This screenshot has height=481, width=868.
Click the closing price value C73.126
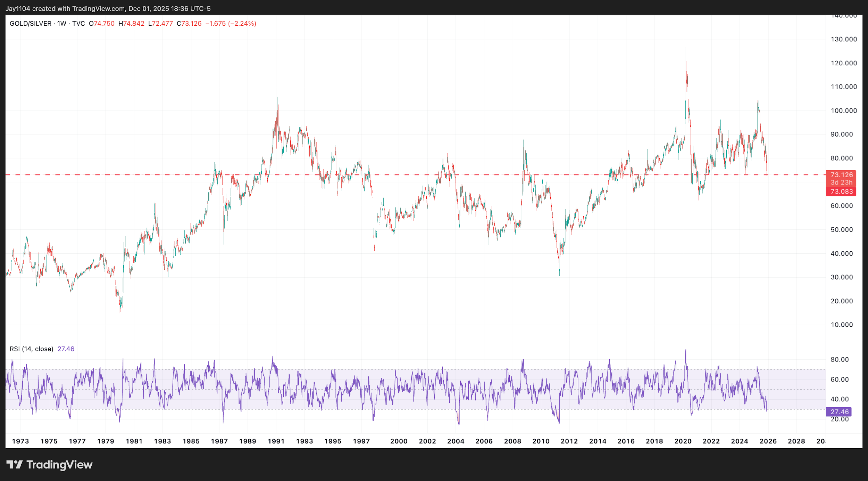pyautogui.click(x=189, y=24)
